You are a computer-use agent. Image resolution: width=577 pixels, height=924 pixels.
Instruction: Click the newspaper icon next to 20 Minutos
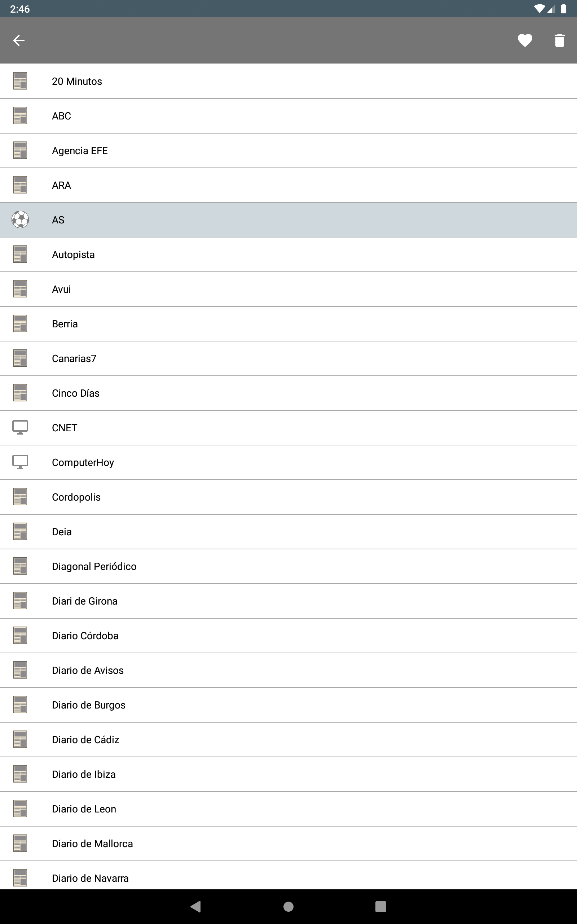(20, 81)
